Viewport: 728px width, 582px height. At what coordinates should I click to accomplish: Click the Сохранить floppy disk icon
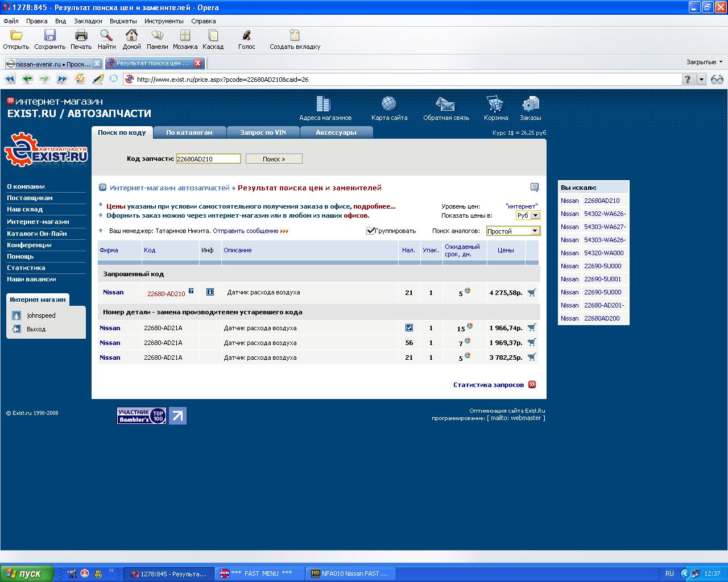(x=50, y=36)
